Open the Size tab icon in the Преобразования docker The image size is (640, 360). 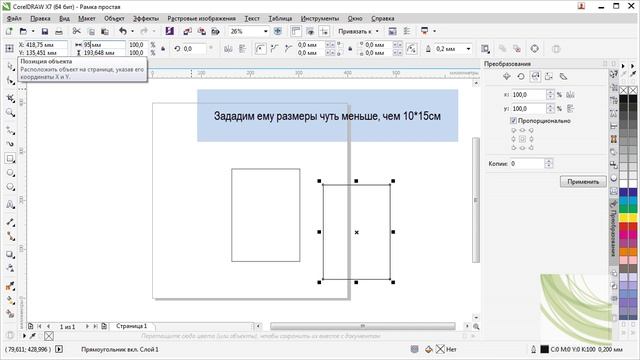click(x=549, y=76)
